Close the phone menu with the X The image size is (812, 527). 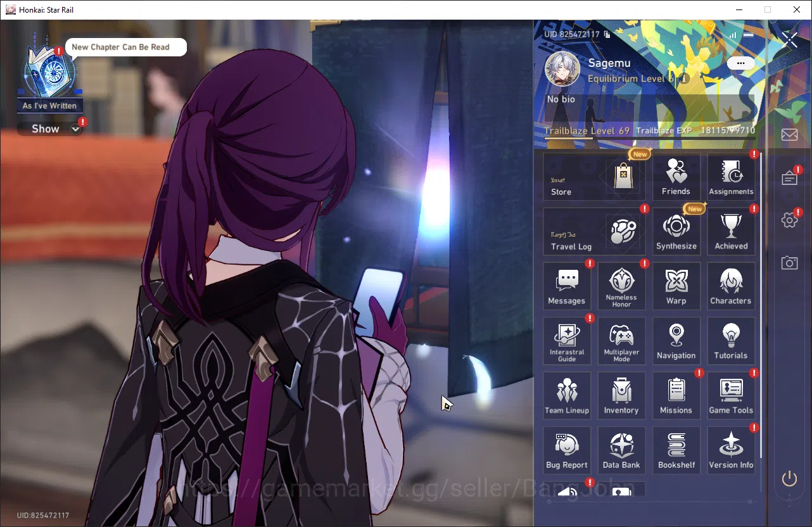coord(790,40)
